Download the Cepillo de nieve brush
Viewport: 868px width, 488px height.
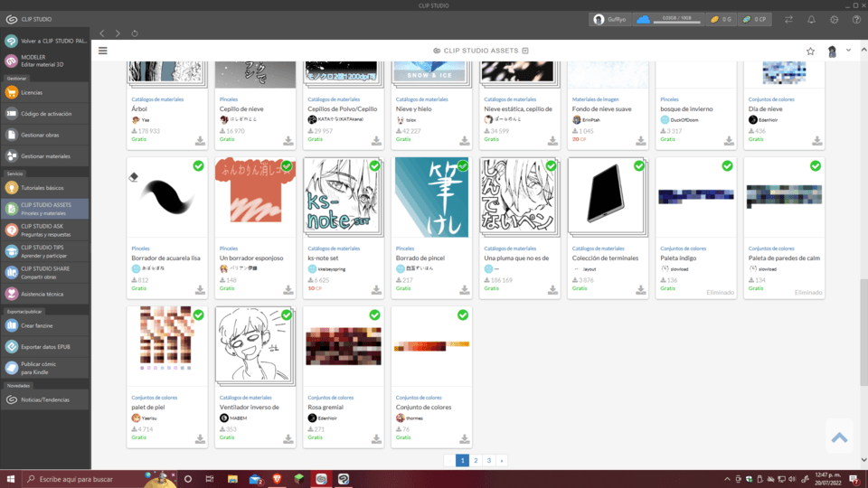[288, 141]
